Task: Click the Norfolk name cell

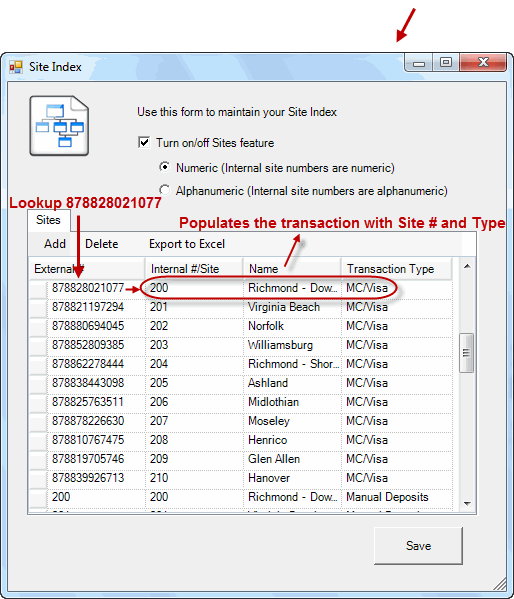Action: (292, 328)
